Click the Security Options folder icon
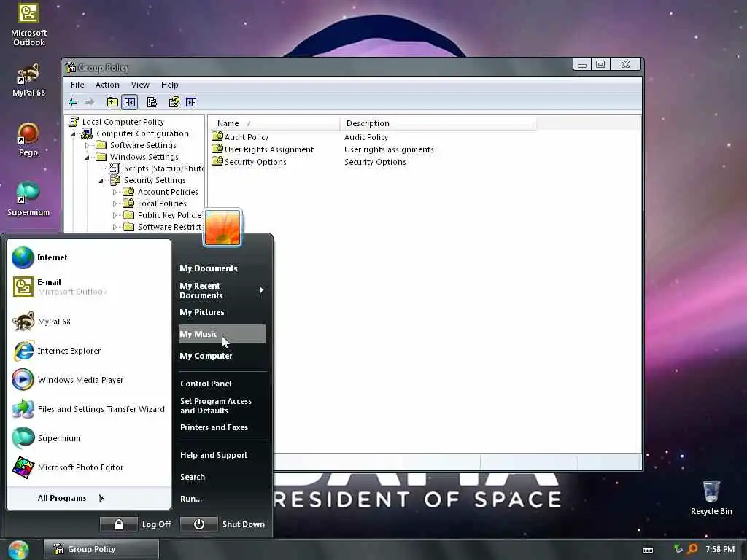747x560 pixels. click(x=217, y=161)
